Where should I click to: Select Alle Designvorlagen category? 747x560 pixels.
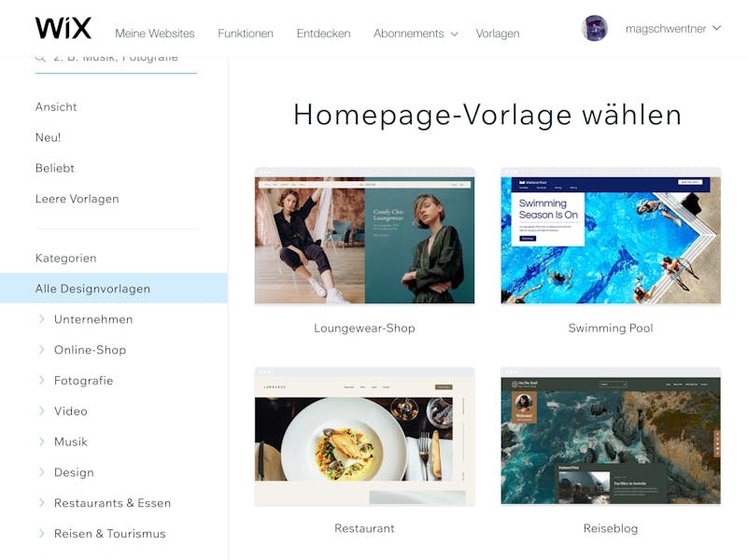[x=114, y=288]
